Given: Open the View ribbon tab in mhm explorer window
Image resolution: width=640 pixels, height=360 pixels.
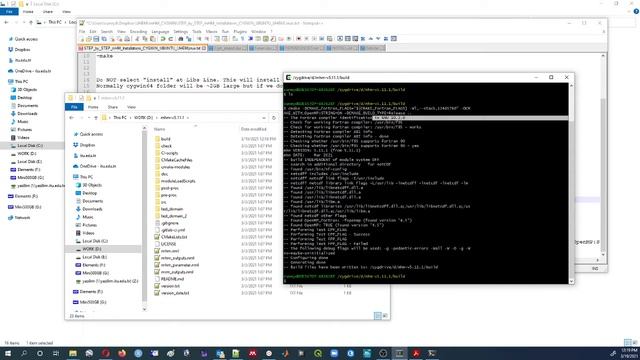Looking at the screenshot, I should [131, 107].
